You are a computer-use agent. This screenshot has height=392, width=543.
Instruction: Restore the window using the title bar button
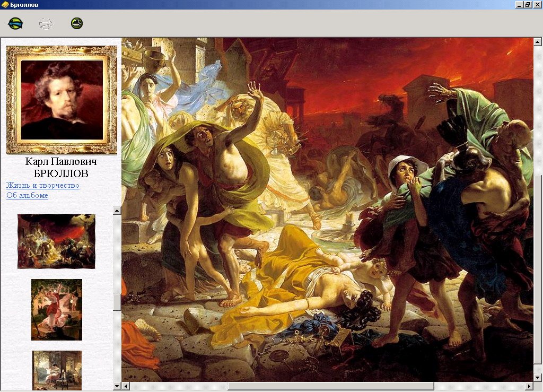pos(528,4)
